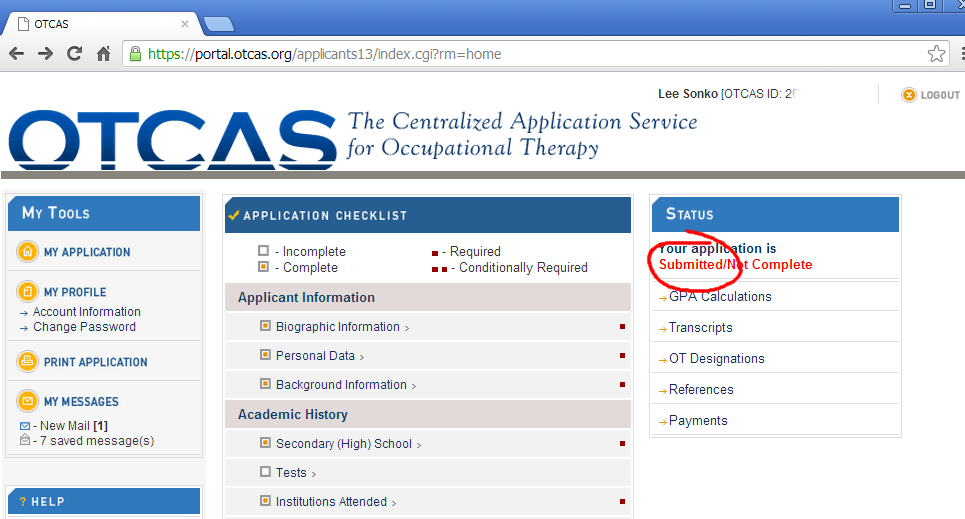The image size is (965, 519).
Task: View the 7 saved message(s)
Action: [x=97, y=441]
